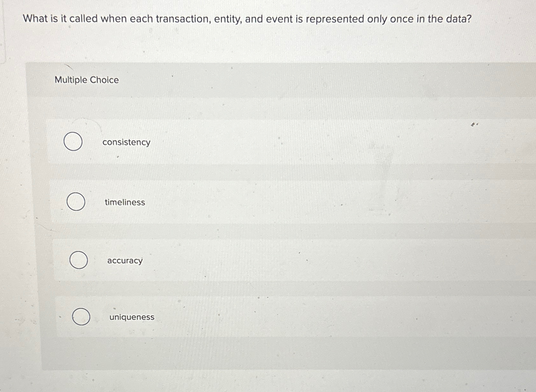Viewport: 536px width, 392px height.
Task: Select the uniqueness radio button
Action: pos(81,317)
